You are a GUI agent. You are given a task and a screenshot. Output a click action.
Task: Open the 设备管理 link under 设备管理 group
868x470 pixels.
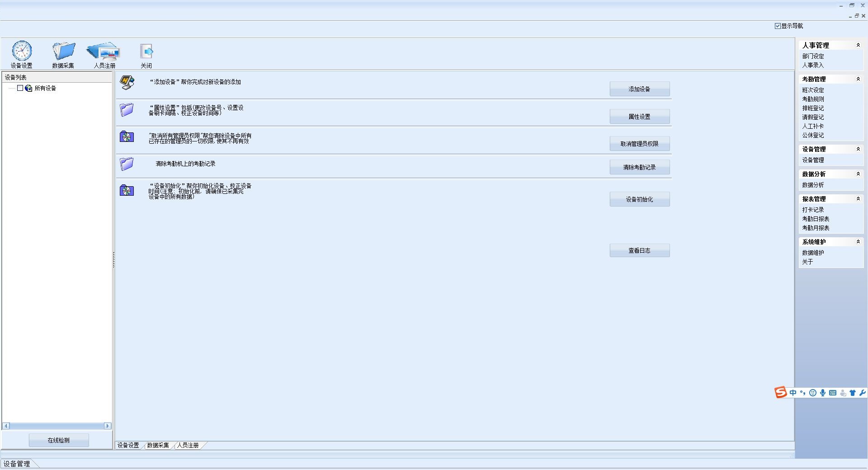point(813,160)
